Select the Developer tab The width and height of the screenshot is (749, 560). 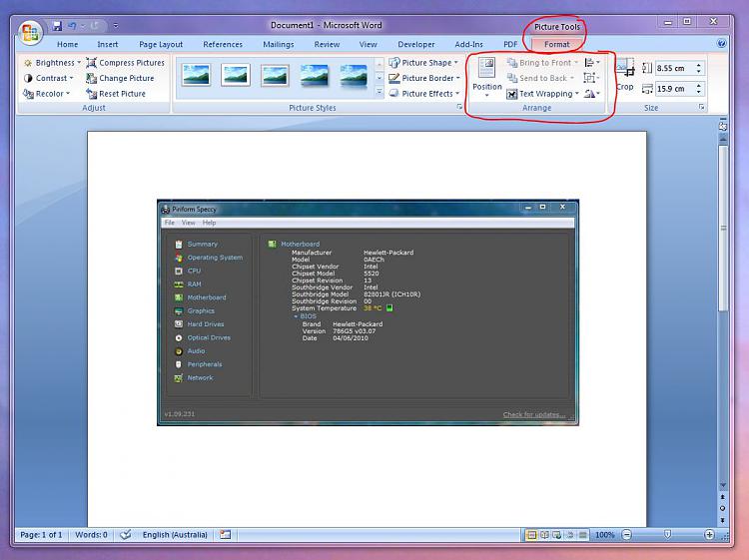(x=416, y=44)
